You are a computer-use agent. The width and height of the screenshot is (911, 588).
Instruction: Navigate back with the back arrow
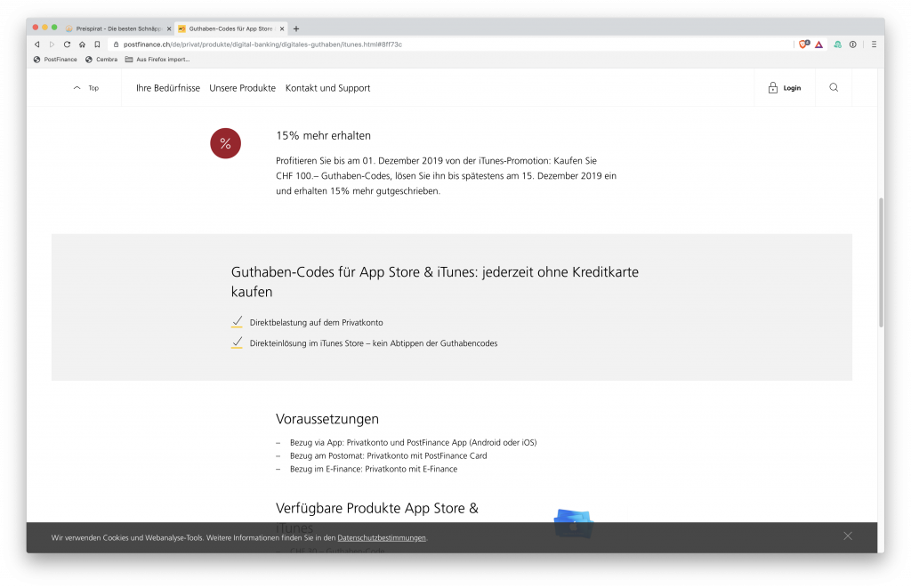(36, 44)
